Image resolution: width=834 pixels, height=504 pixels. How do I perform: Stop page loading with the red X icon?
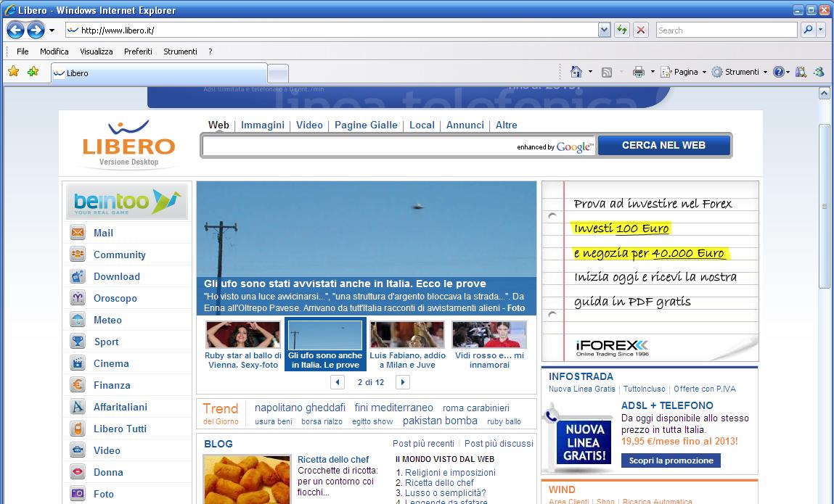click(641, 30)
